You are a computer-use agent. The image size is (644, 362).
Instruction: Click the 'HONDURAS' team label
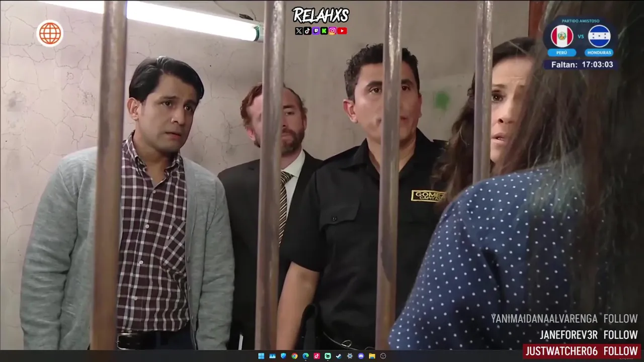(x=599, y=52)
